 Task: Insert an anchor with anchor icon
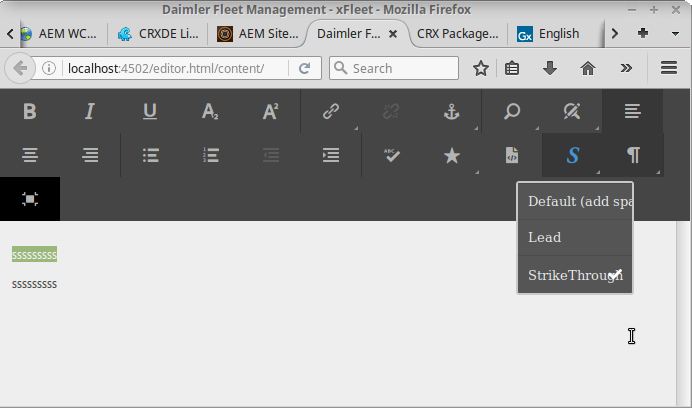[451, 112]
